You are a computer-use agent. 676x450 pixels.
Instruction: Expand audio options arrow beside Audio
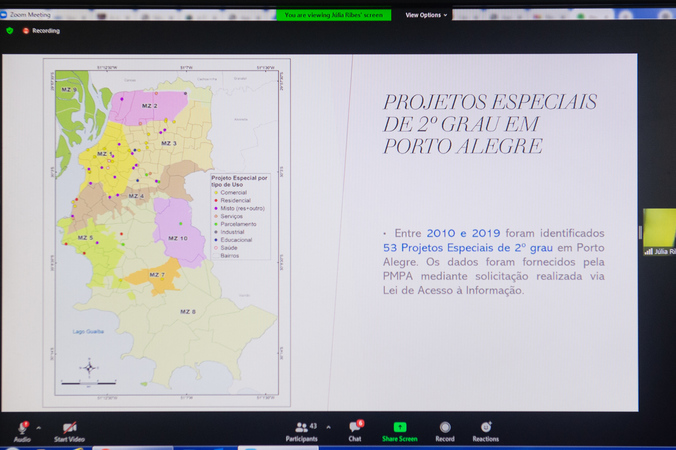(x=39, y=428)
